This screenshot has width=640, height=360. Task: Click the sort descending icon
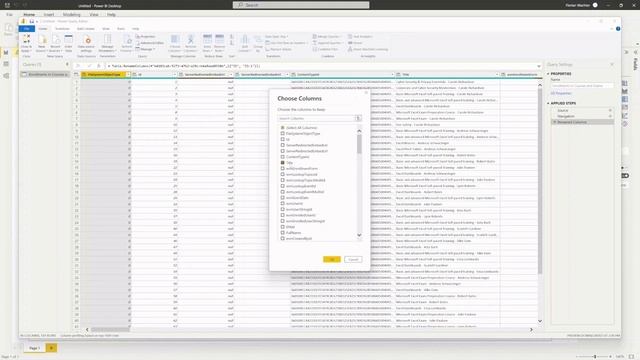click(232, 43)
